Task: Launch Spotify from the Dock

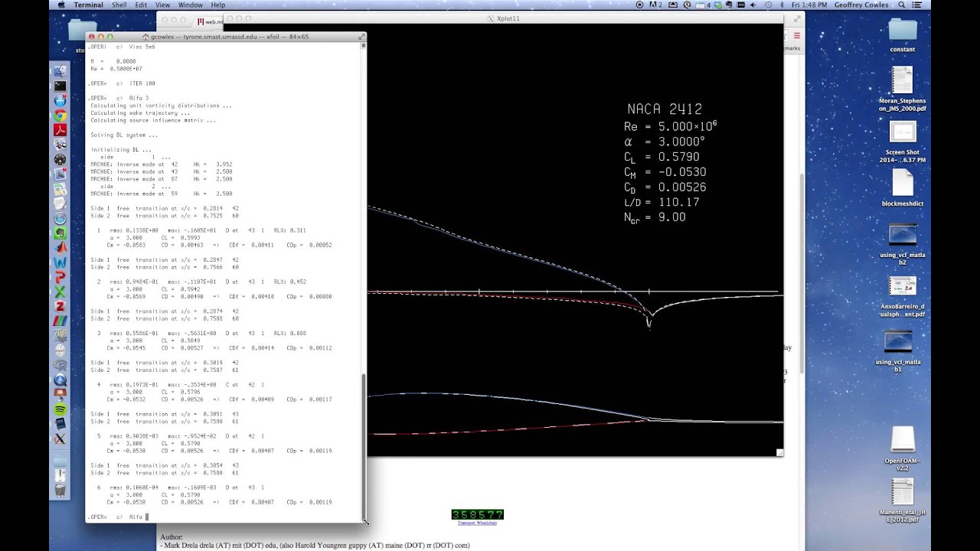Action: pyautogui.click(x=60, y=409)
